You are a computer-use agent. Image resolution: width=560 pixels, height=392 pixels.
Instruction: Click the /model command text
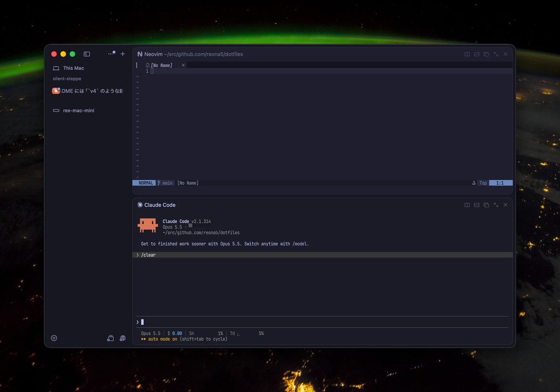(300, 244)
